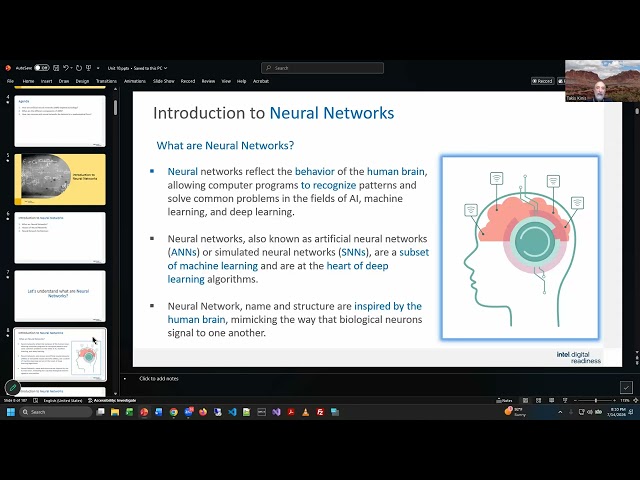Viewport: 640px width, 480px height.
Task: Toggle the AutoSave switch
Action: click(x=42, y=68)
